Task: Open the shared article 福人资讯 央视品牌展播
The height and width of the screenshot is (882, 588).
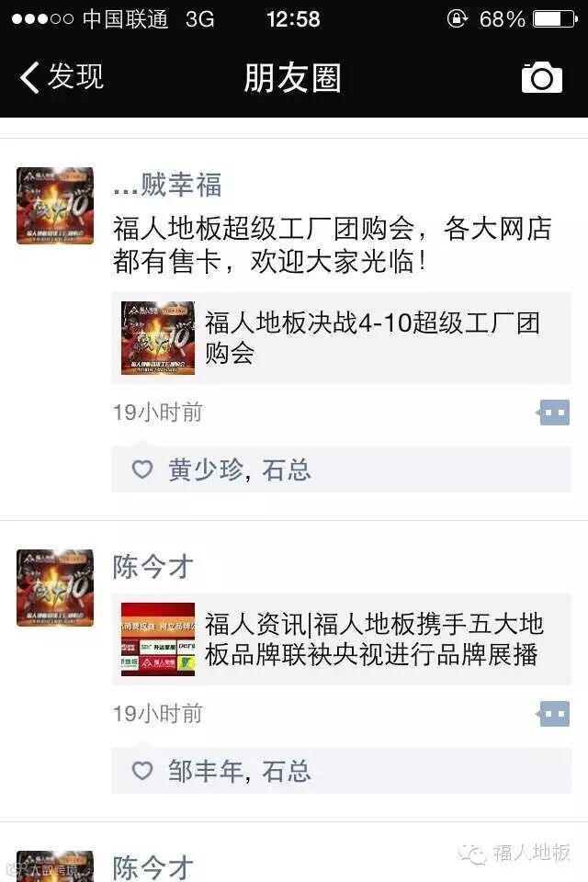Action: click(x=342, y=639)
